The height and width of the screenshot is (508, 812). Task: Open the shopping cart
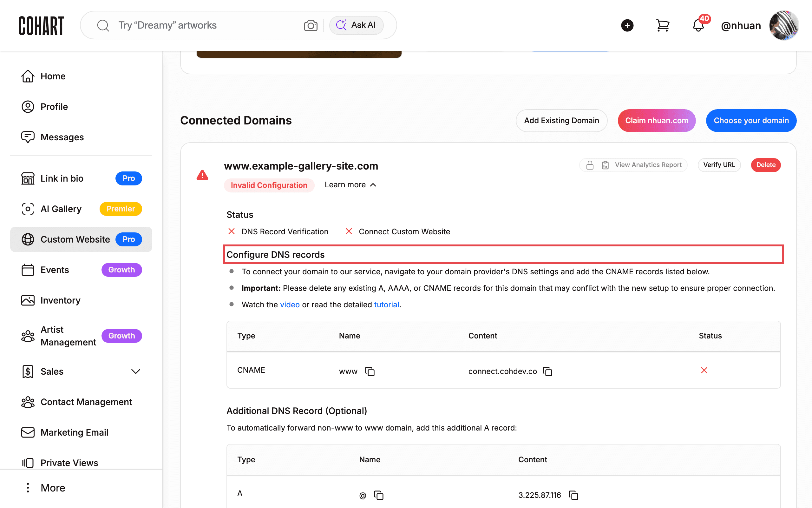pyautogui.click(x=663, y=25)
